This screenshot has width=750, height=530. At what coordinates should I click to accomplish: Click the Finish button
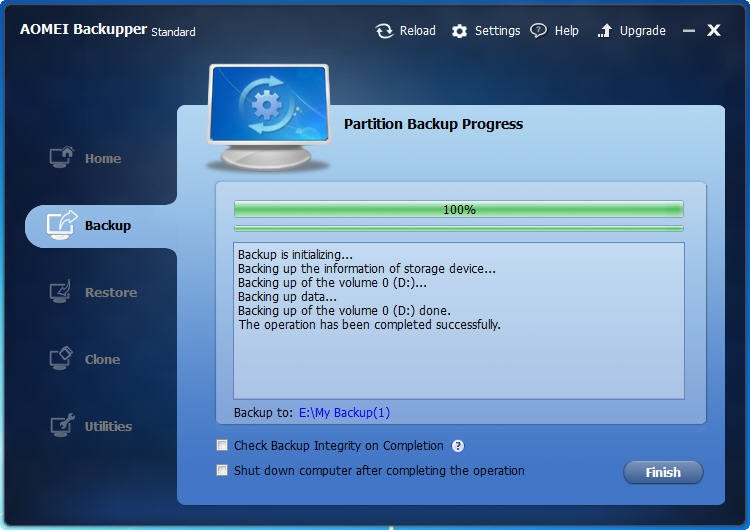point(663,473)
